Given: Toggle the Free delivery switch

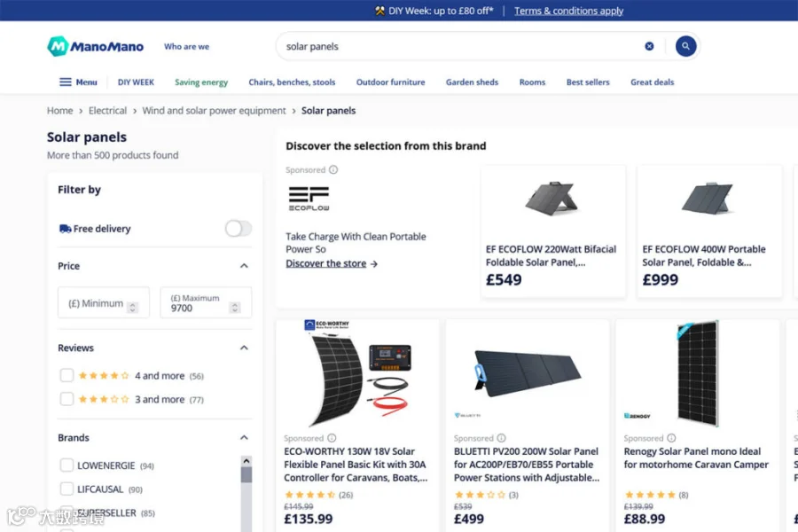Looking at the screenshot, I should pyautogui.click(x=239, y=229).
